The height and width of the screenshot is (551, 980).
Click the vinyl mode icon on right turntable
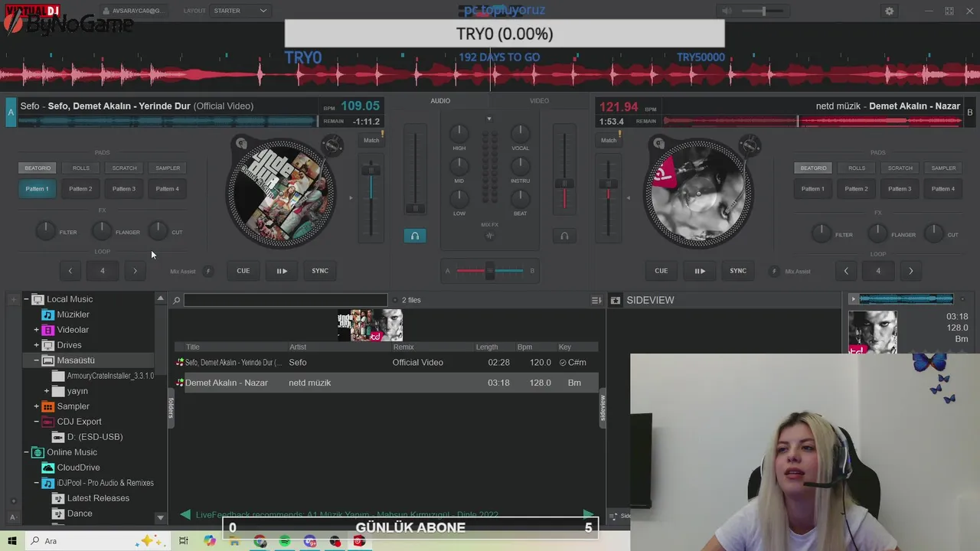pos(658,143)
